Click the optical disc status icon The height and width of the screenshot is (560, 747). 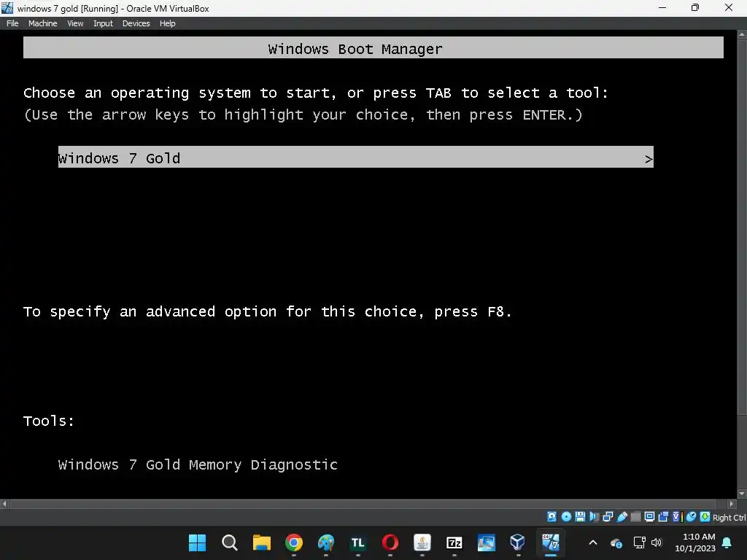[566, 517]
